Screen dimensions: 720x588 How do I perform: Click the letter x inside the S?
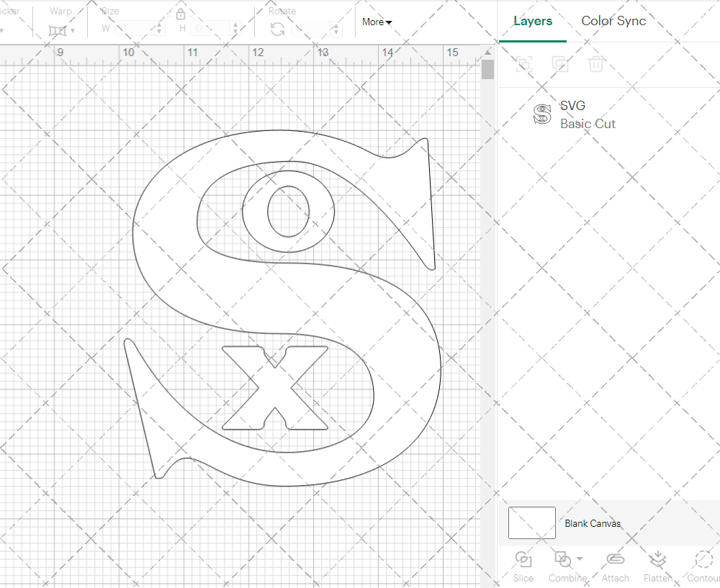[275, 388]
